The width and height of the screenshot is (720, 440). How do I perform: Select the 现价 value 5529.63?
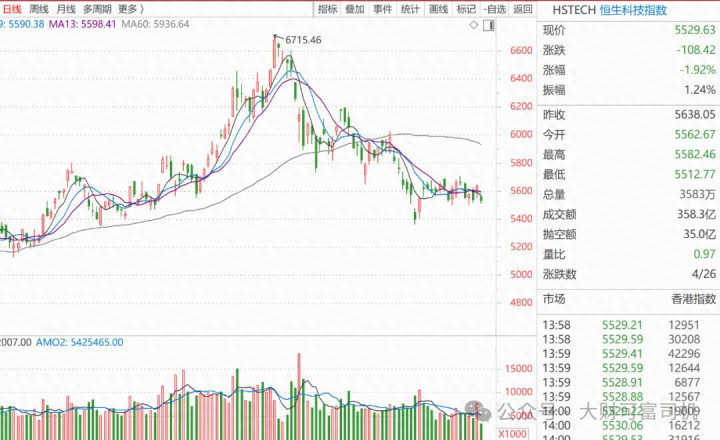pyautogui.click(x=695, y=30)
